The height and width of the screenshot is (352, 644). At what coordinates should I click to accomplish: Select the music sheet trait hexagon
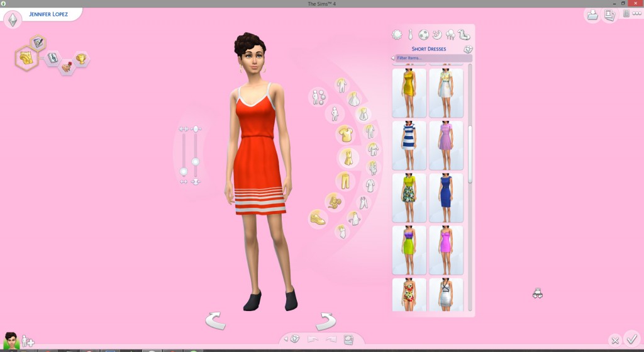[53, 58]
